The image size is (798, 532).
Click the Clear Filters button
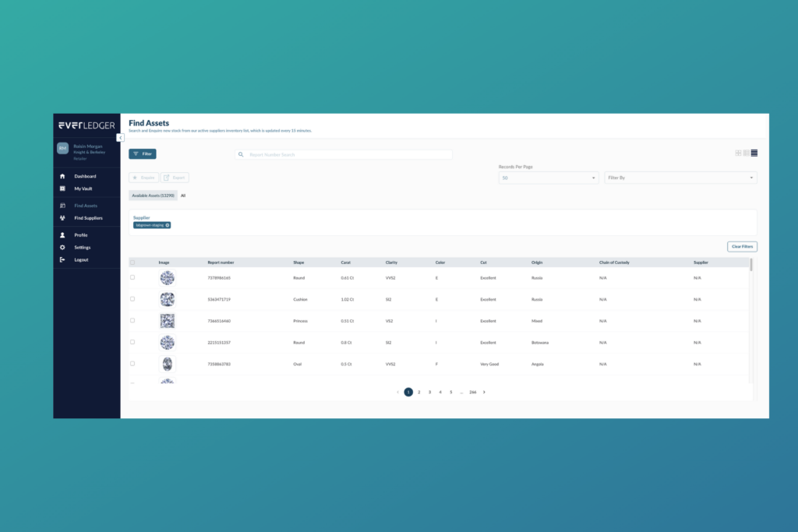[741, 246]
